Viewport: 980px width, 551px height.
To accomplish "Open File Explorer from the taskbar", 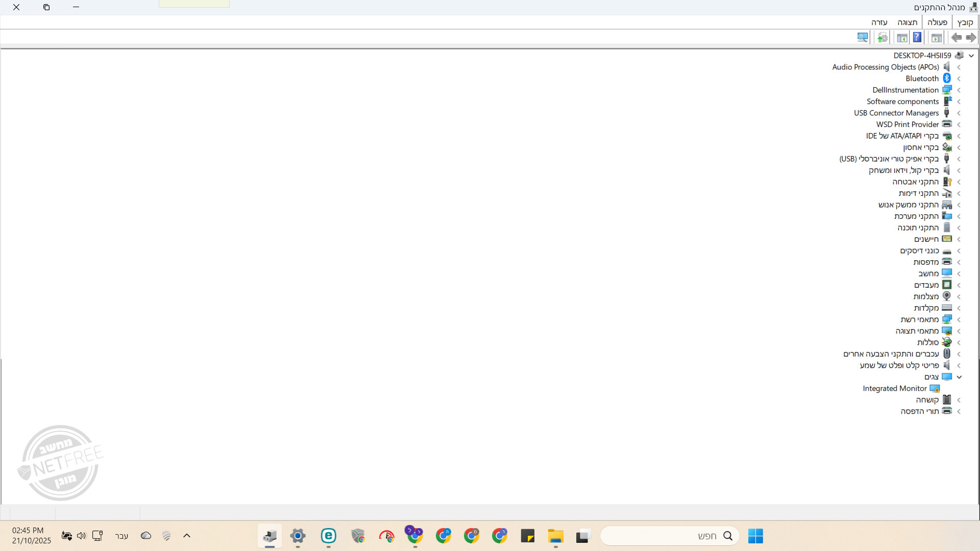I will [555, 536].
